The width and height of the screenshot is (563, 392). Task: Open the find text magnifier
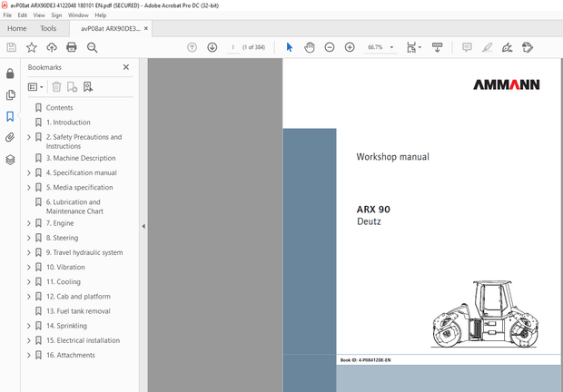(x=92, y=47)
